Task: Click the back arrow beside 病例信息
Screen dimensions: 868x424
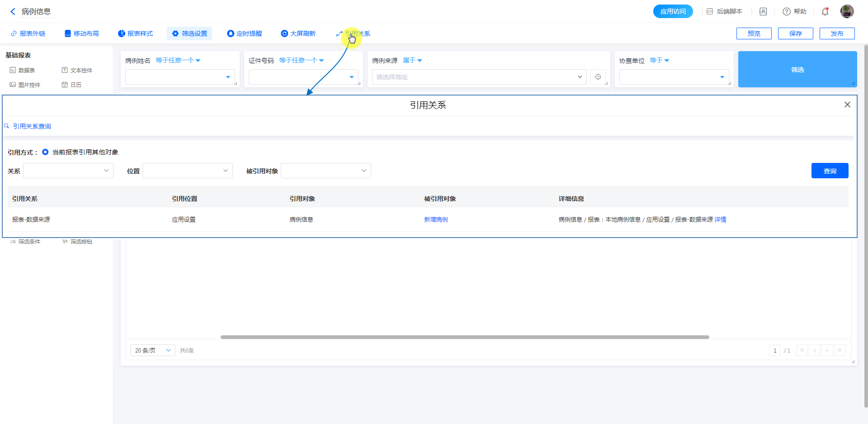Action: 13,11
